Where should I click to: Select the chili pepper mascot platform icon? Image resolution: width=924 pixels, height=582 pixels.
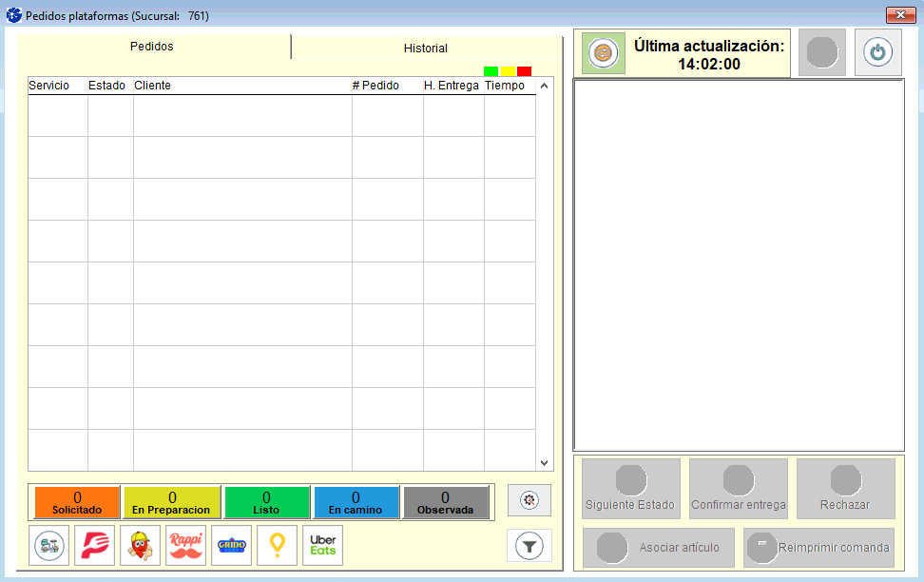pyautogui.click(x=141, y=546)
